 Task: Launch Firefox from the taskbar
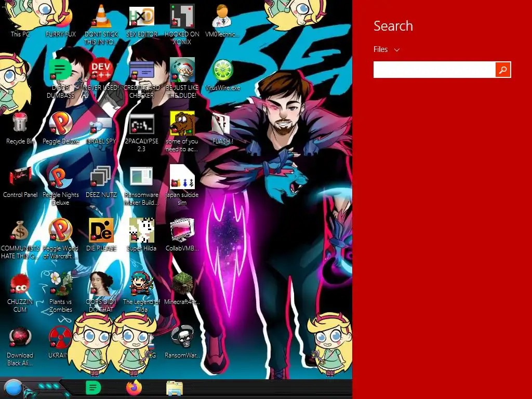[134, 388]
